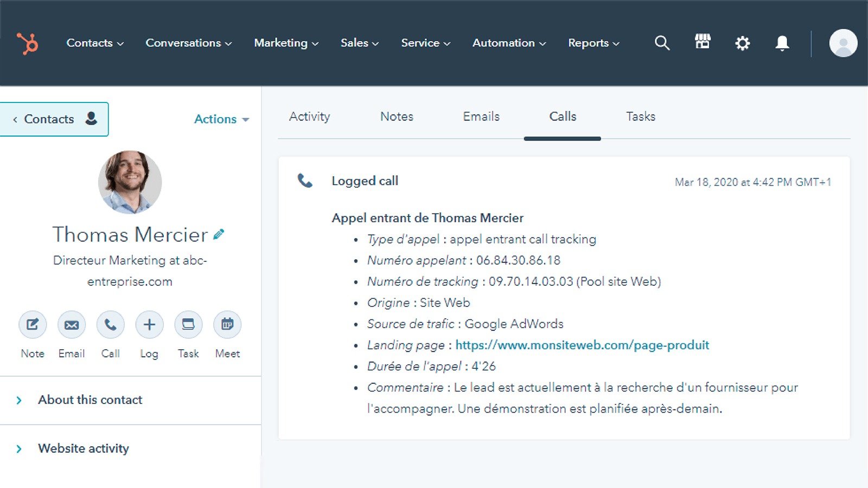The height and width of the screenshot is (488, 868).
Task: Open the search magnifier icon
Action: pyautogui.click(x=662, y=43)
